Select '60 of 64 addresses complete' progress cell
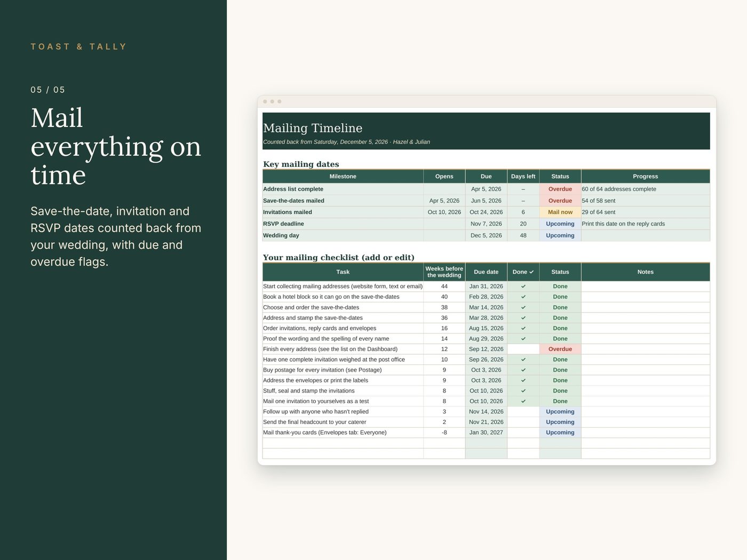747x560 pixels. point(646,189)
